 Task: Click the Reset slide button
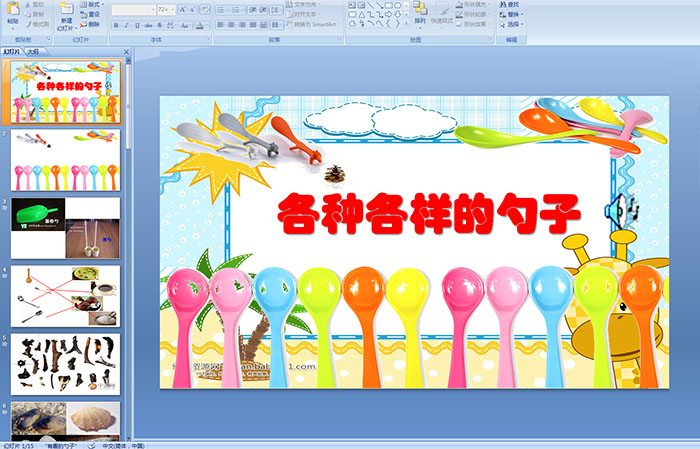pos(91,15)
